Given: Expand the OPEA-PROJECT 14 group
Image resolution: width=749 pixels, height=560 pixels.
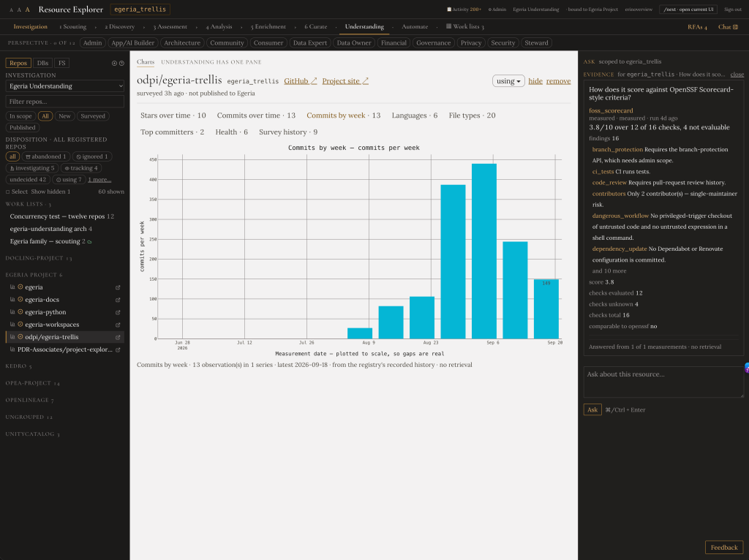Looking at the screenshot, I should pos(32,383).
